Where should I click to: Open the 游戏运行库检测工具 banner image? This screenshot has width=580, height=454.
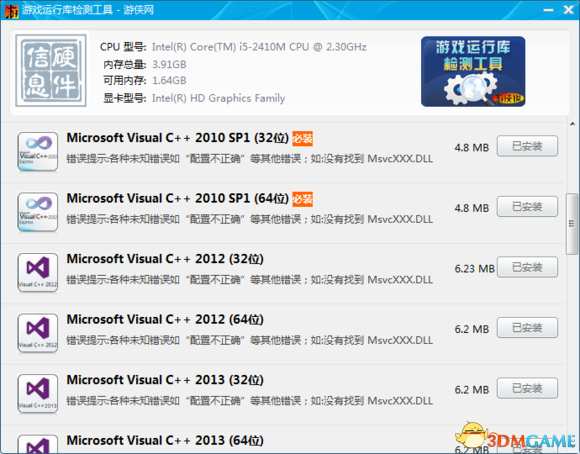click(473, 71)
